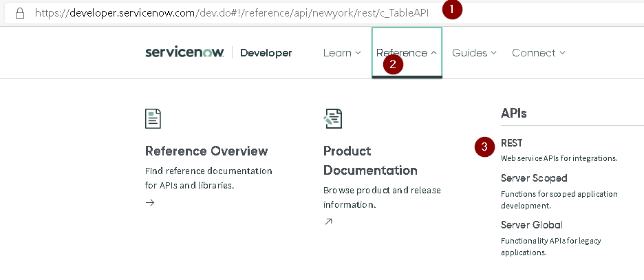The width and height of the screenshot is (644, 280).
Task: Open the Product Documentation heading link
Action: point(370,160)
